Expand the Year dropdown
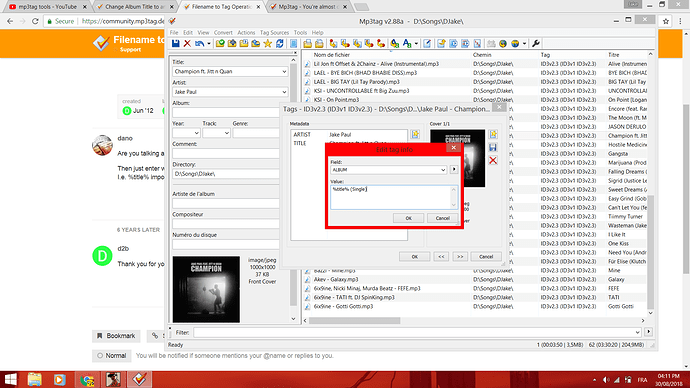The height and width of the screenshot is (388, 690). pyautogui.click(x=196, y=133)
